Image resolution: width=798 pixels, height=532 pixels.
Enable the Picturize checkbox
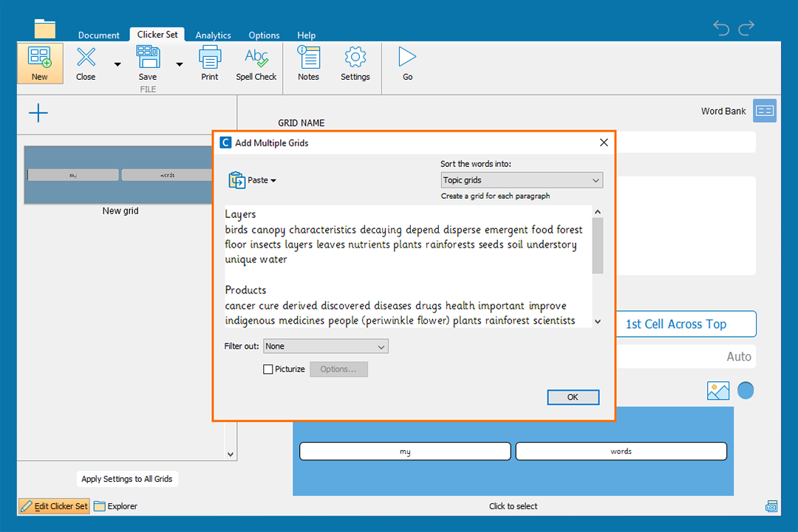(x=268, y=369)
